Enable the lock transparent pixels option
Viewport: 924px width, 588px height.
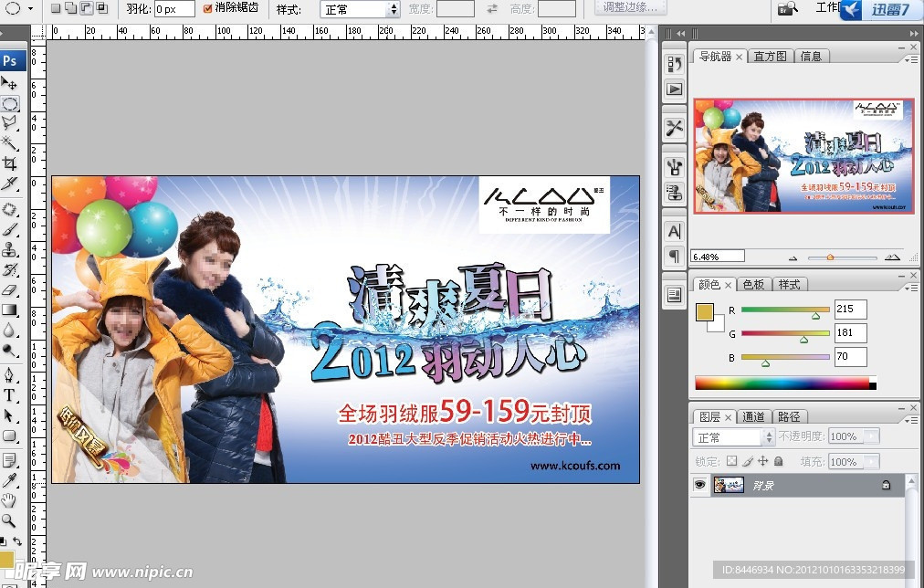[x=733, y=461]
